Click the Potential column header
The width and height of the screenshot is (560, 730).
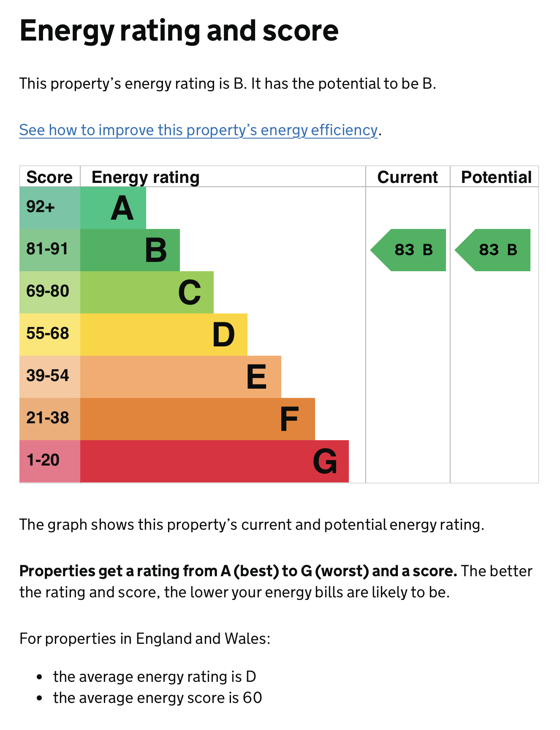pyautogui.click(x=496, y=177)
